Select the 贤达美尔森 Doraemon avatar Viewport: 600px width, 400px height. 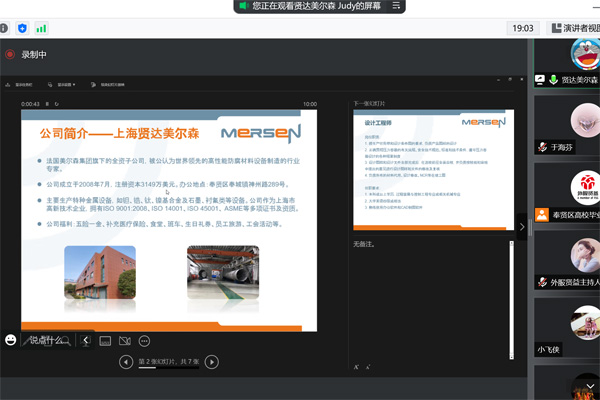[585, 54]
